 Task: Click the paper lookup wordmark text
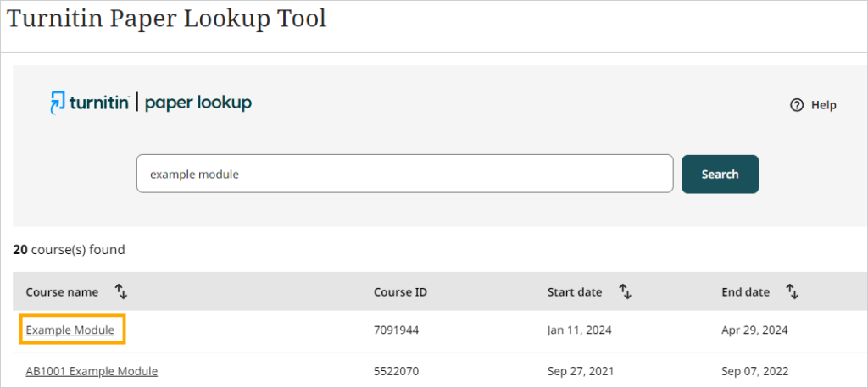click(x=198, y=103)
